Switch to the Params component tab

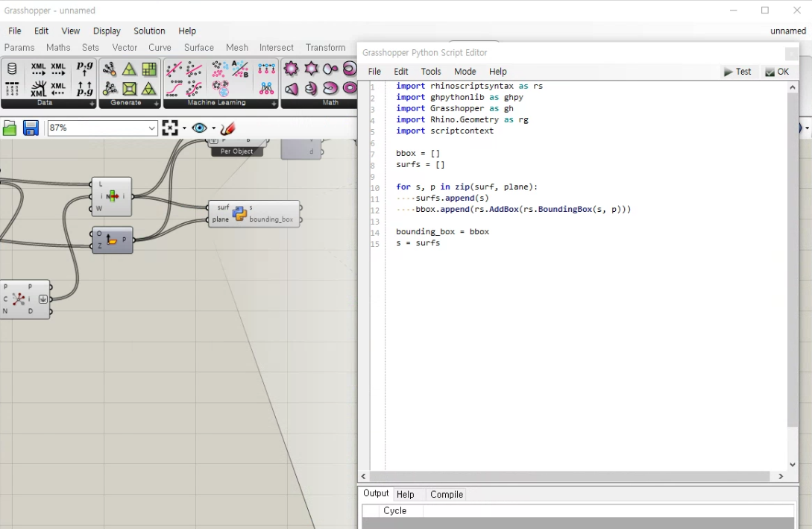pyautogui.click(x=19, y=48)
